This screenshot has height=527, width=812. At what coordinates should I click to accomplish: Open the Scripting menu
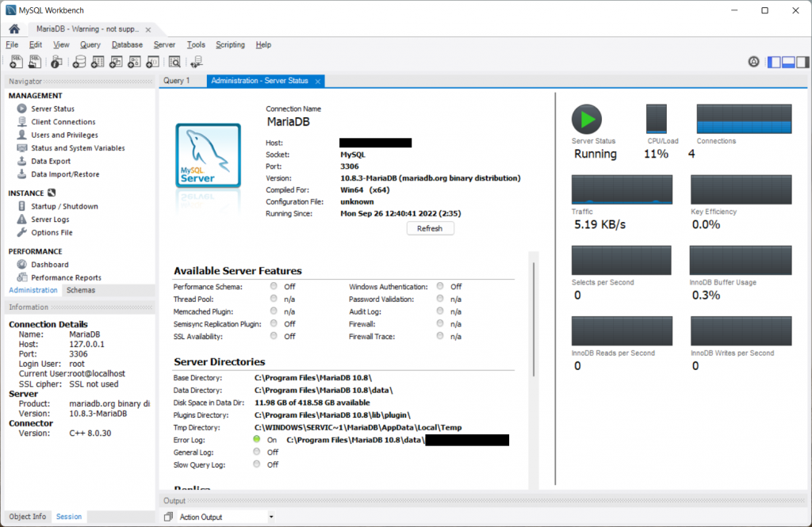pos(230,45)
